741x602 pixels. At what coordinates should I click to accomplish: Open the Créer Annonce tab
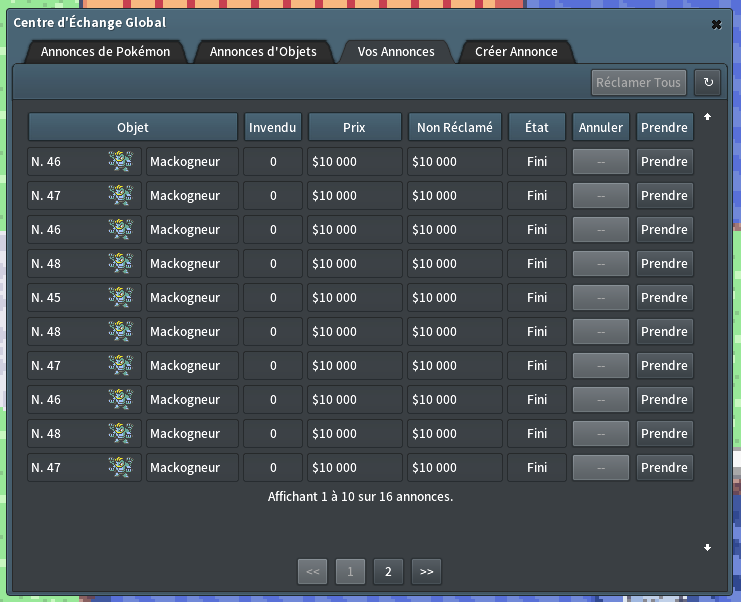[516, 52]
